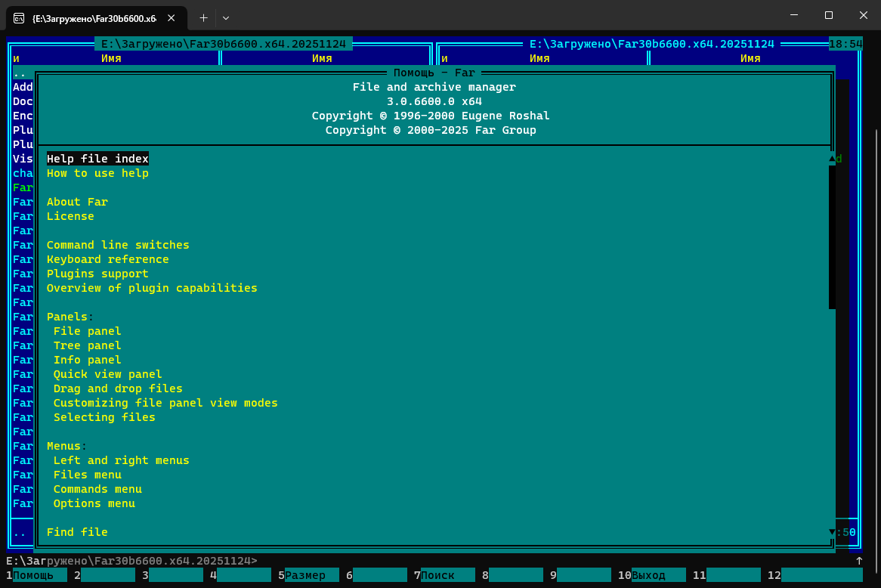Click the up arrow beside command line
Screen dimensions: 881x588
click(x=859, y=561)
